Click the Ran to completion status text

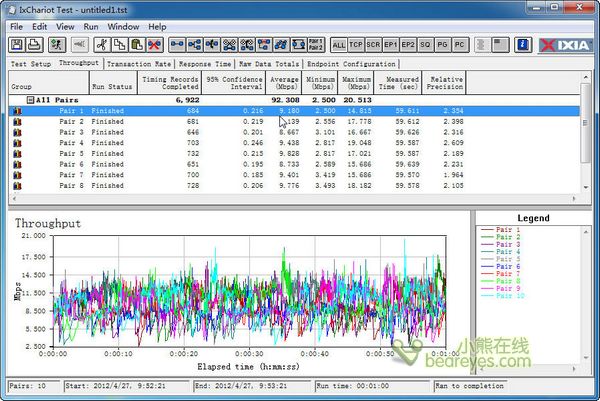pyautogui.click(x=470, y=386)
